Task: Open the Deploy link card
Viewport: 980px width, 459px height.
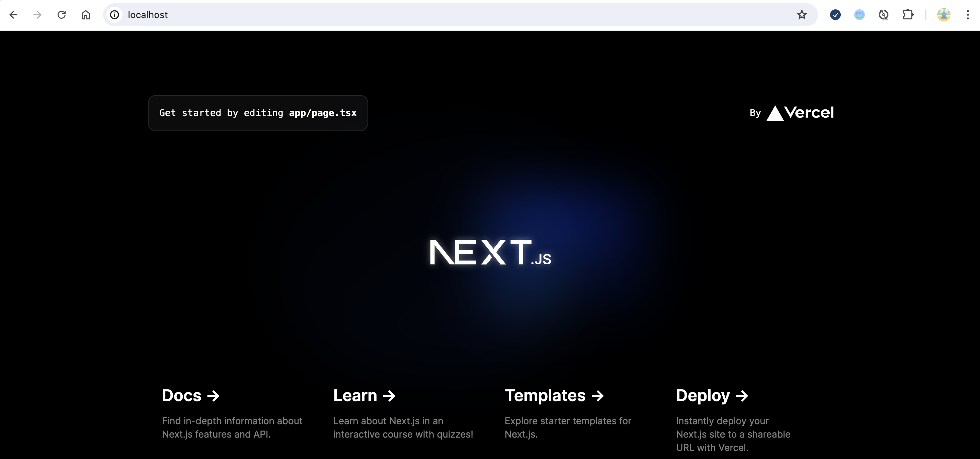Action: [712, 395]
